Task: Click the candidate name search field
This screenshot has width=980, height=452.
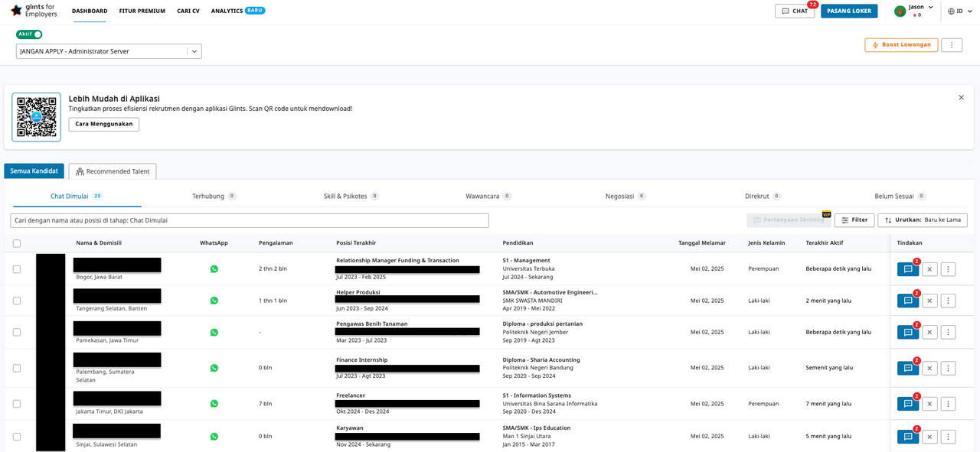Action: click(250, 220)
